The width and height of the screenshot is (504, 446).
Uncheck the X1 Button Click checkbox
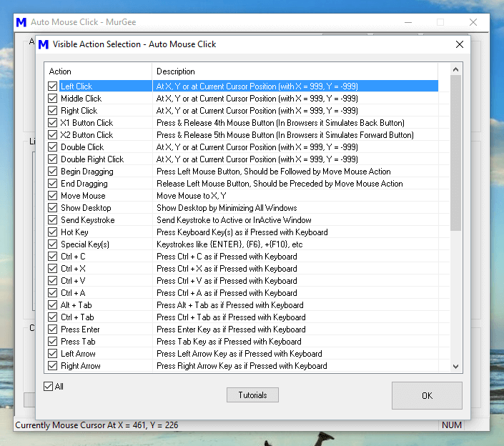52,123
